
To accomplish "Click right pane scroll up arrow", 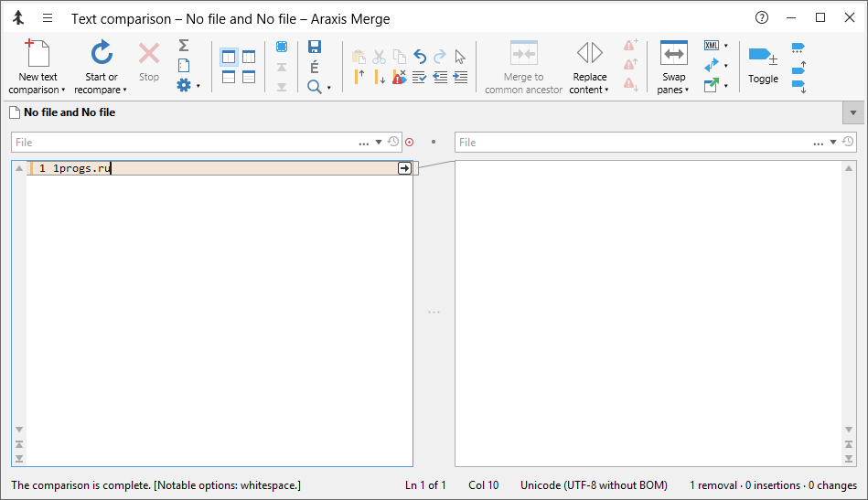I will click(849, 168).
